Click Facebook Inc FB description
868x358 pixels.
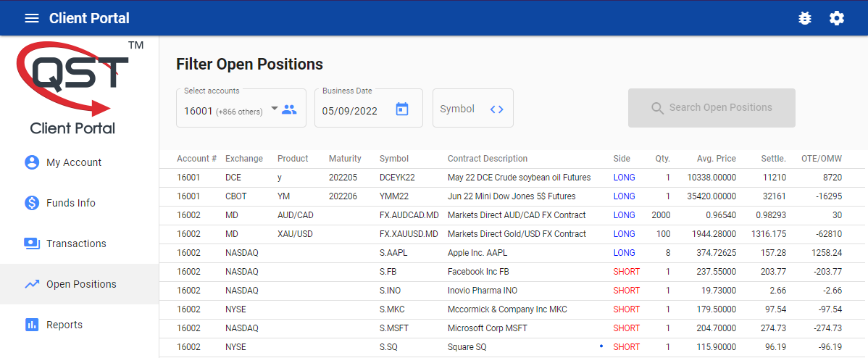coord(478,272)
